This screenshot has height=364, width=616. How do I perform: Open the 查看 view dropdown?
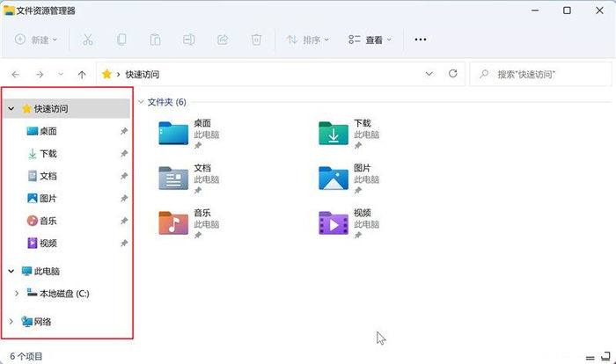(x=370, y=40)
